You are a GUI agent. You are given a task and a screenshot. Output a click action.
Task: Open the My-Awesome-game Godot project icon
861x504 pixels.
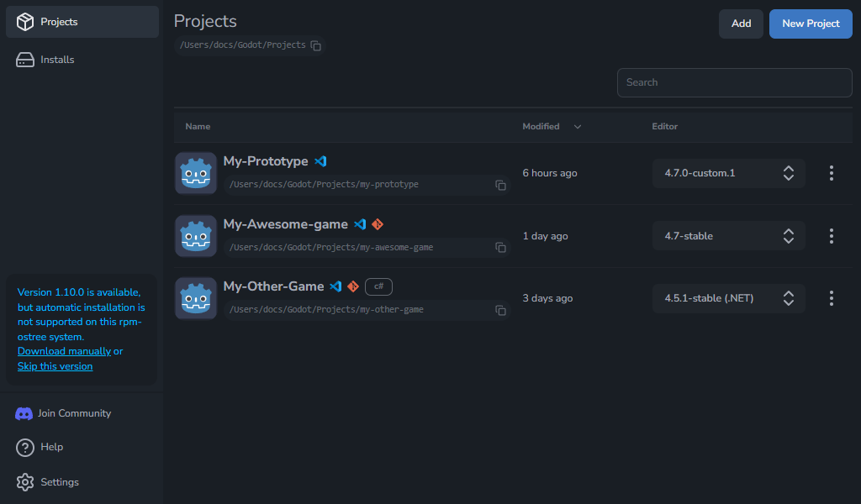coord(195,236)
